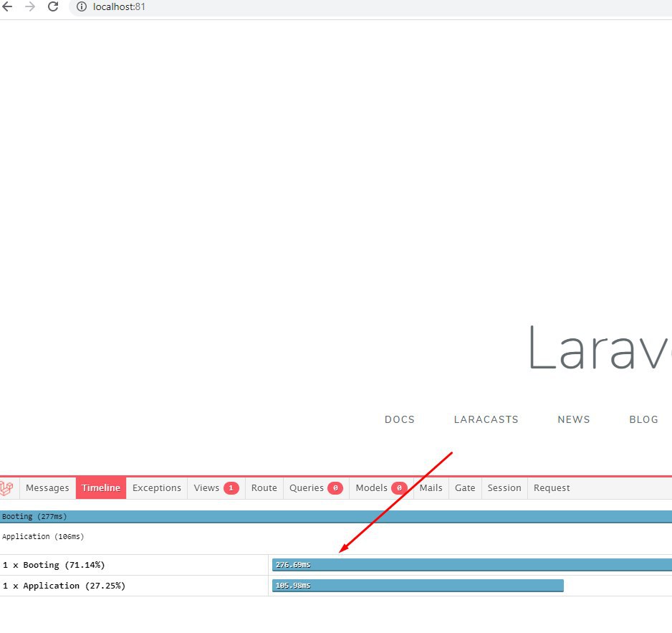Click the browser back arrow
672x633 pixels.
coord(7,7)
